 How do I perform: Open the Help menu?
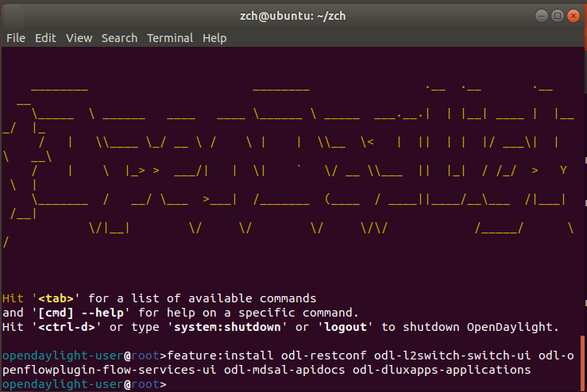click(x=214, y=38)
